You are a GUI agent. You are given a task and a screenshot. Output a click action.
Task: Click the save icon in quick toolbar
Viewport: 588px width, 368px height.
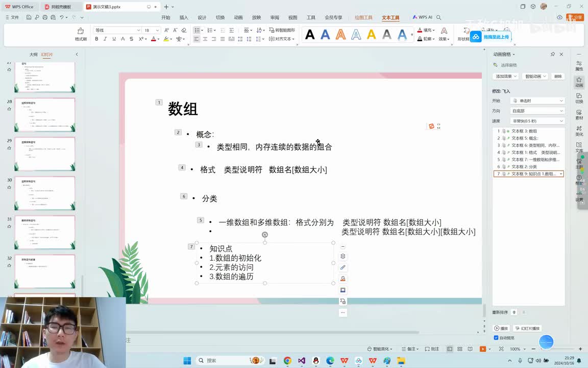[x=29, y=17]
